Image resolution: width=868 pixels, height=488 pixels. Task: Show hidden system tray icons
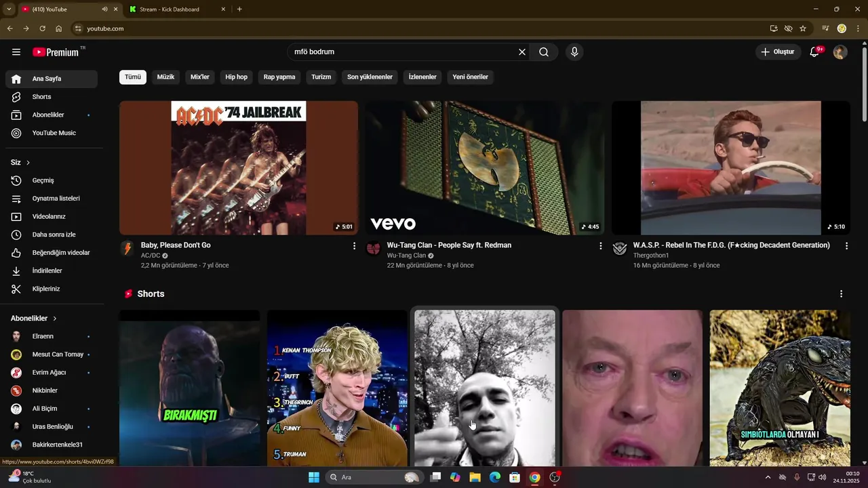(768, 477)
